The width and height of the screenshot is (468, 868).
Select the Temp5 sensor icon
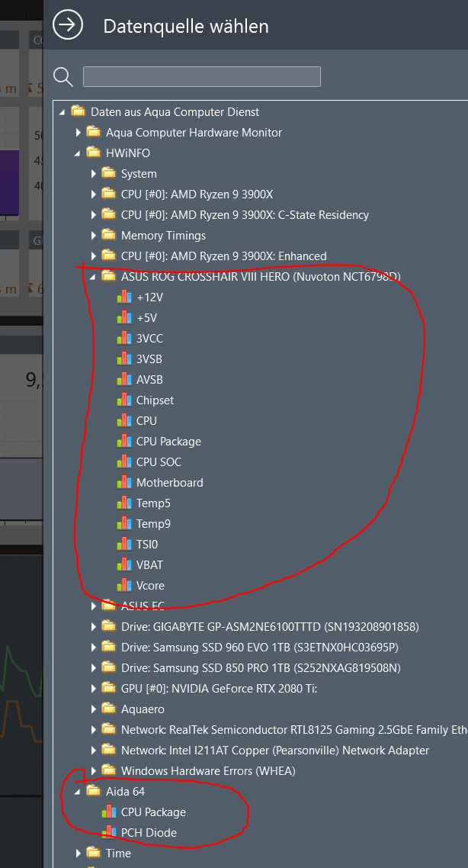(124, 503)
